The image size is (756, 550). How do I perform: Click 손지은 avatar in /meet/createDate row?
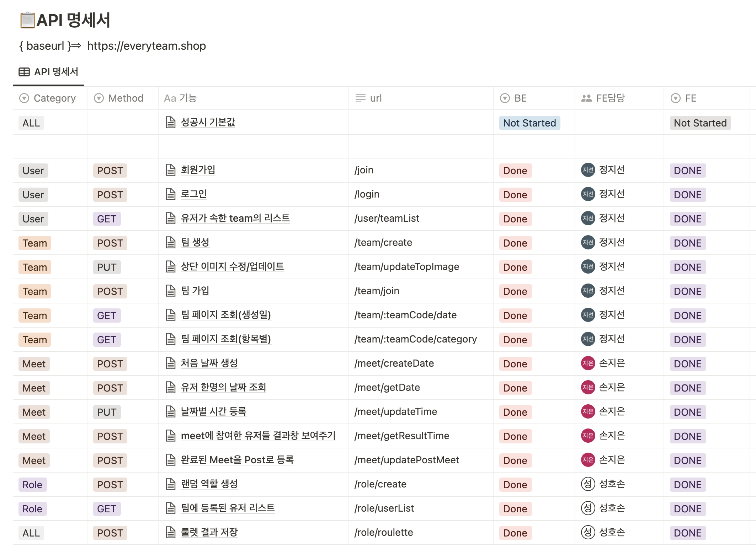(588, 363)
